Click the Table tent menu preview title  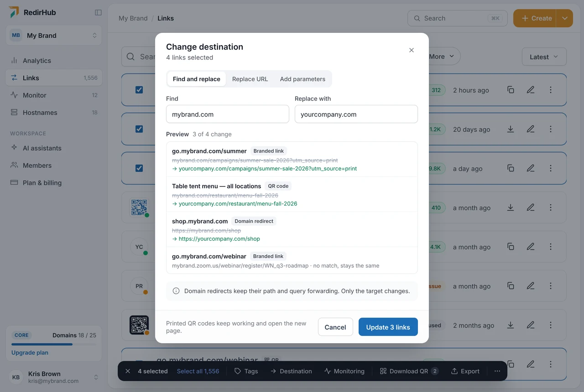(x=217, y=186)
